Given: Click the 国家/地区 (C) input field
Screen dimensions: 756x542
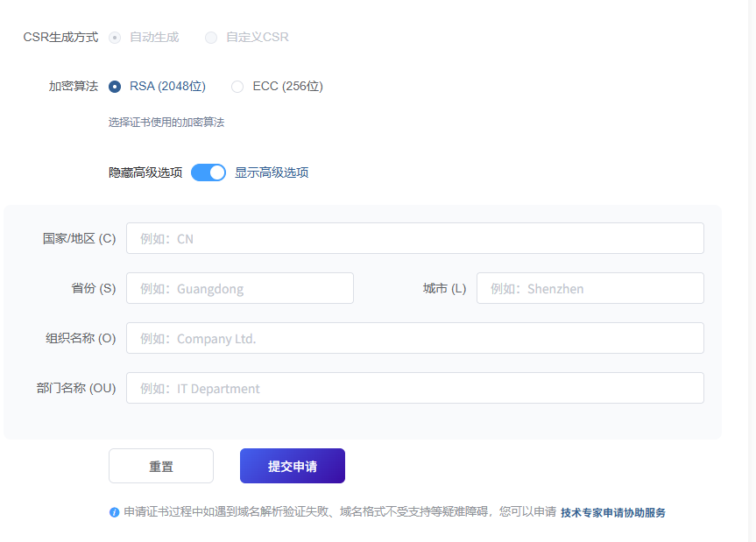Looking at the screenshot, I should pos(415,238).
